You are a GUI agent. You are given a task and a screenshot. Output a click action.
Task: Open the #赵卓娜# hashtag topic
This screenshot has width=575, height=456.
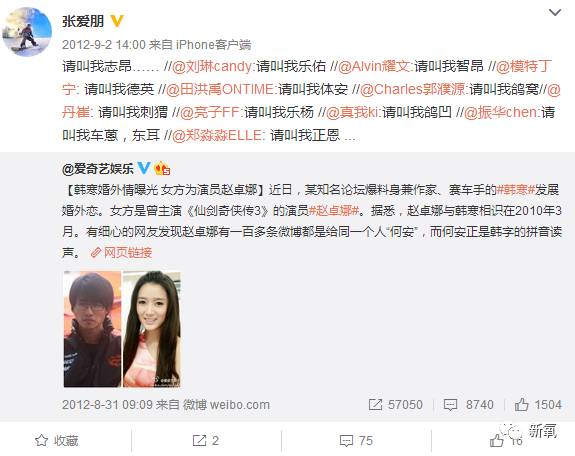[x=334, y=211]
